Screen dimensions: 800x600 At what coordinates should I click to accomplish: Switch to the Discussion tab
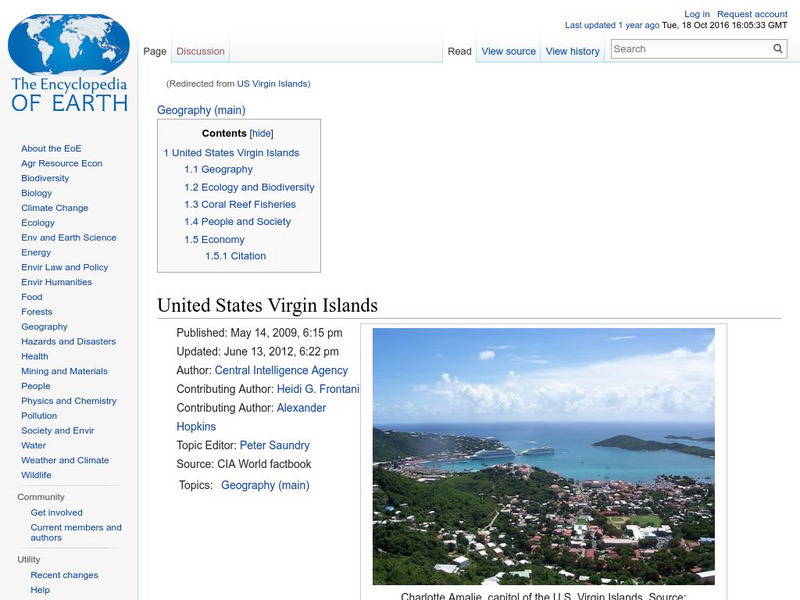[x=199, y=50]
